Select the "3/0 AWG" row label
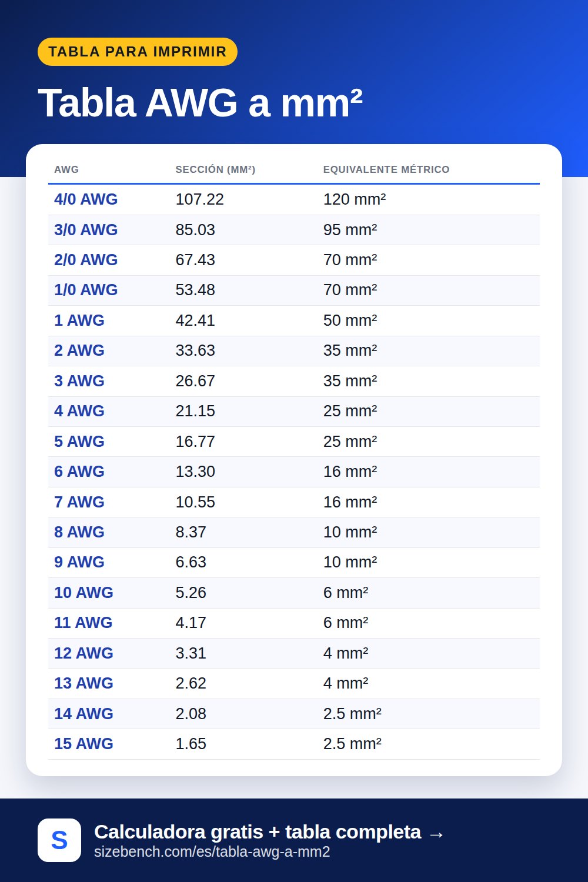This screenshot has width=588, height=882. click(86, 230)
